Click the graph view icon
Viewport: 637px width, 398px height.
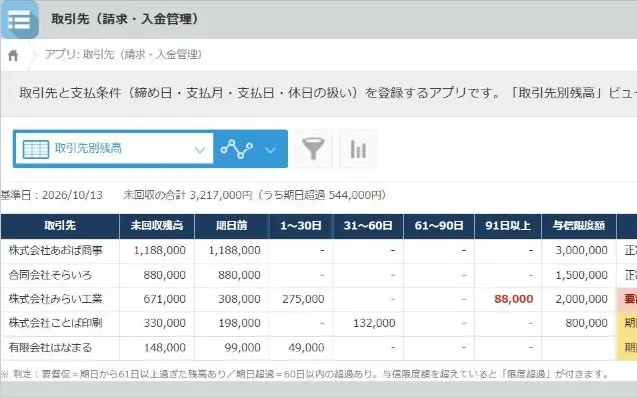click(237, 149)
